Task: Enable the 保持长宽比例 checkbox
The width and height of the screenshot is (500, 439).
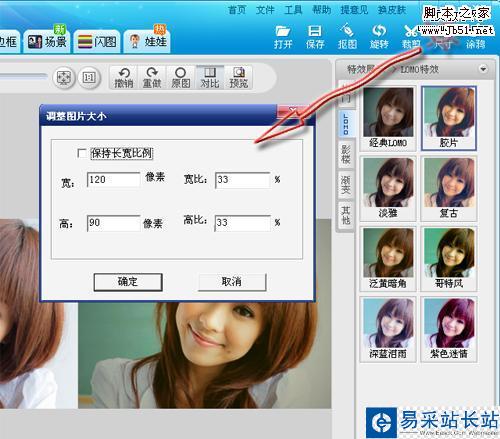Action: pyautogui.click(x=82, y=153)
